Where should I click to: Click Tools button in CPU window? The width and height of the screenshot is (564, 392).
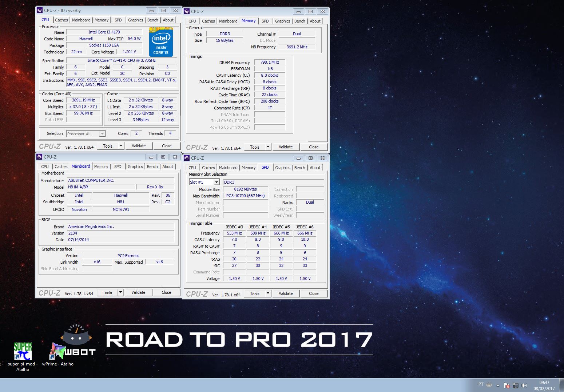pyautogui.click(x=108, y=146)
